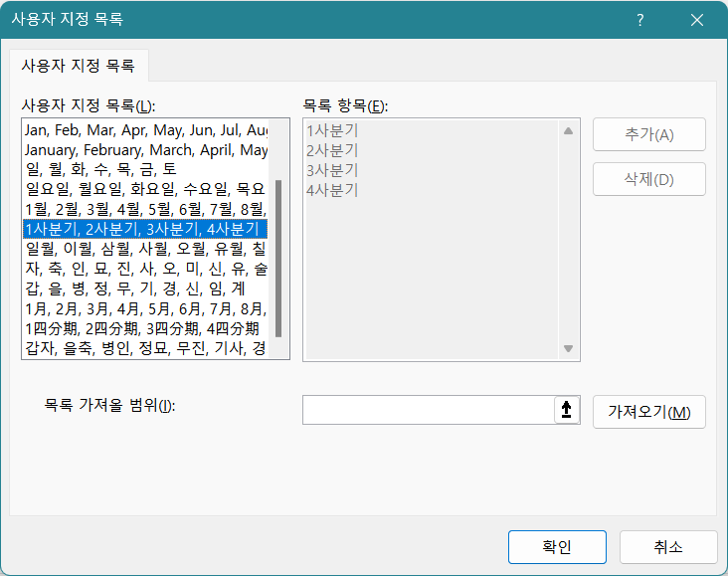Select the 일월, 이월, 삼월 list entry
Screen dimensions: 728x576
(145, 249)
